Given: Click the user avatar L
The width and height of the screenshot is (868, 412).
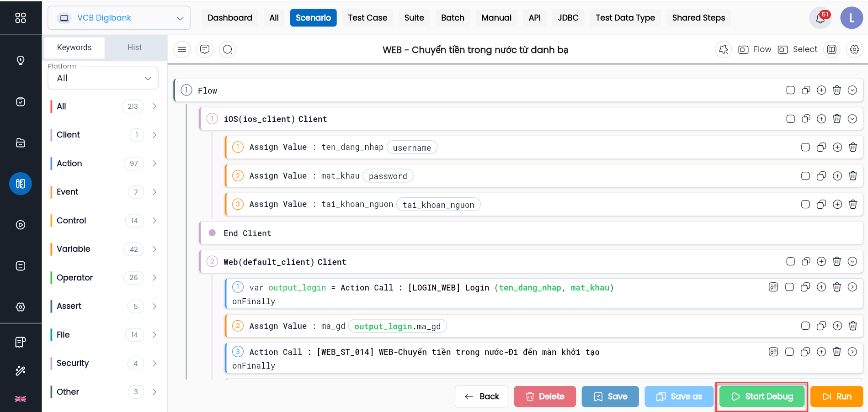Looking at the screenshot, I should click(852, 18).
